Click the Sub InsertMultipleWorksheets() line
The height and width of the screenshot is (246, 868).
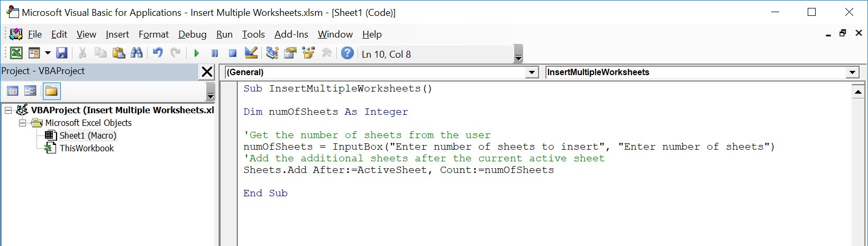[x=337, y=88]
